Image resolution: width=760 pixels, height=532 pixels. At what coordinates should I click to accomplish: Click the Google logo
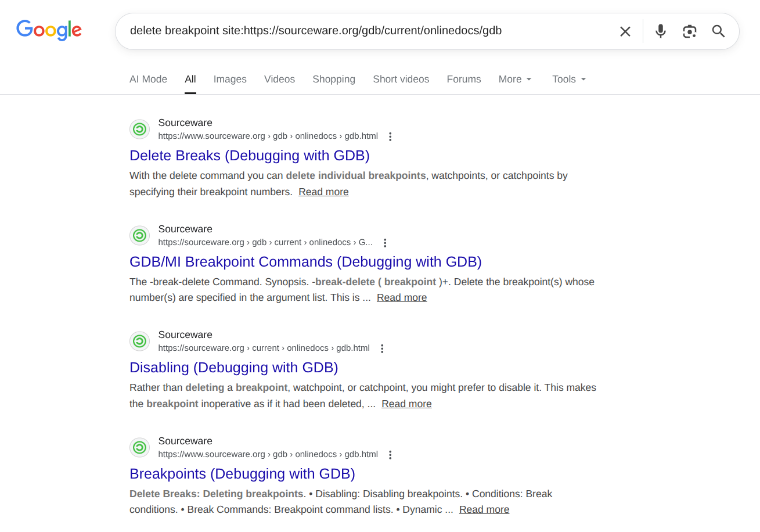[49, 30]
